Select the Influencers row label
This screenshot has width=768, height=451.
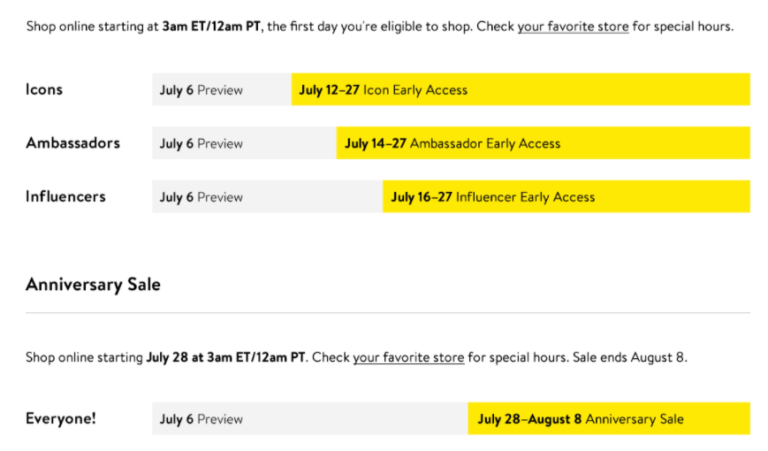[66, 196]
